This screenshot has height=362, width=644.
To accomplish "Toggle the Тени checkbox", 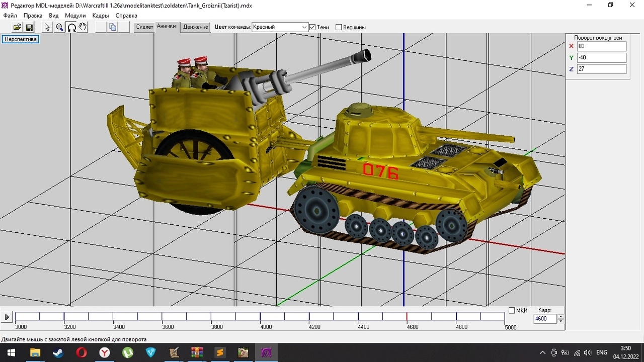I will [x=312, y=27].
